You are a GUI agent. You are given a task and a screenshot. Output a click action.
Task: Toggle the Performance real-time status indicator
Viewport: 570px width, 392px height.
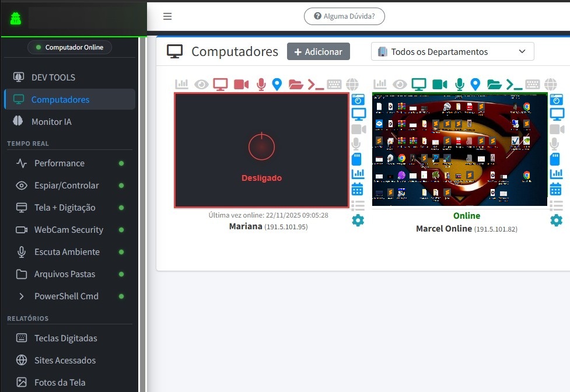click(121, 163)
